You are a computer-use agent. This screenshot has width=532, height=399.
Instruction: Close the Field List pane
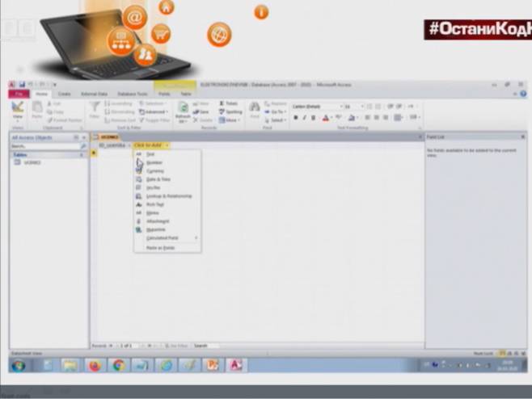[523, 137]
